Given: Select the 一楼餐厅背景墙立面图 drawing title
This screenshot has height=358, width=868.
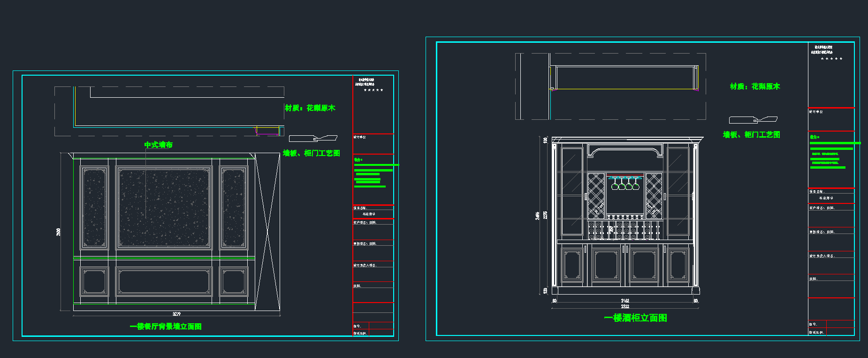Looking at the screenshot, I should tap(166, 327).
